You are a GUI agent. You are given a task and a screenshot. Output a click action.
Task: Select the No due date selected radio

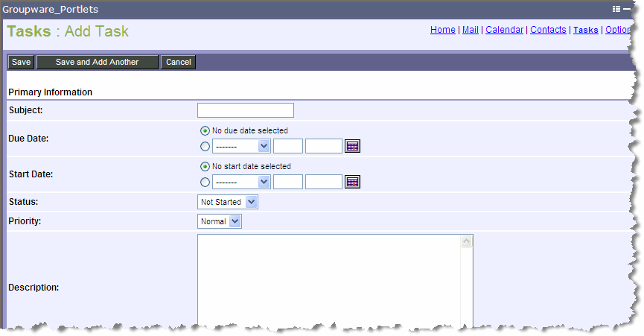point(205,130)
